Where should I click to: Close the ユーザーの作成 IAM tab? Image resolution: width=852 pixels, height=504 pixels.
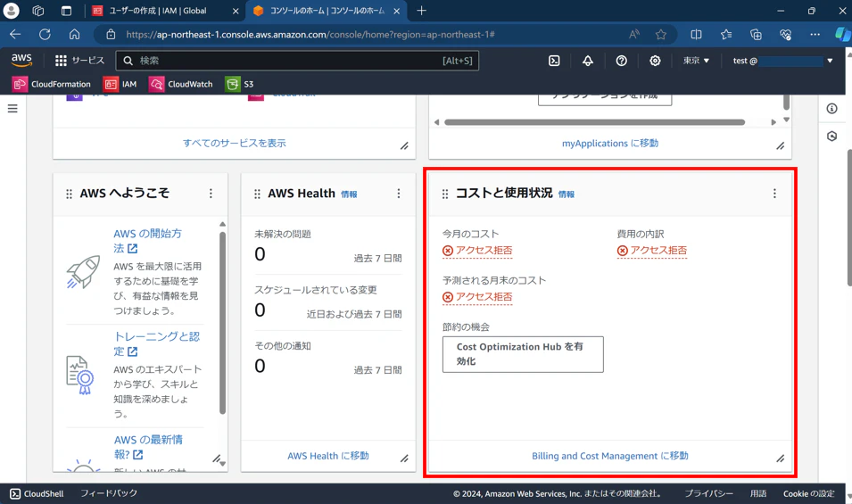236,11
